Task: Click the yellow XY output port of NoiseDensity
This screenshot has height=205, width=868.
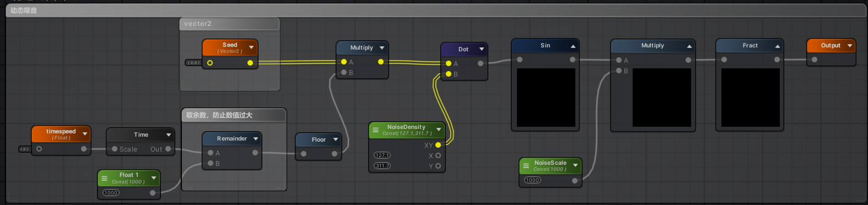Action: point(438,145)
